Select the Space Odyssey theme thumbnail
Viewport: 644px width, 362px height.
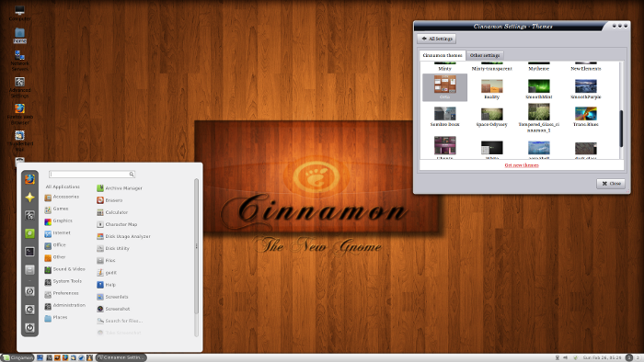coord(491,117)
